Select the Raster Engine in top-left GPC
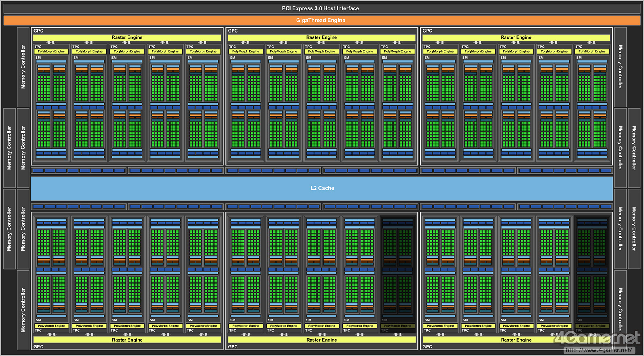This screenshot has height=356, width=644. point(127,37)
